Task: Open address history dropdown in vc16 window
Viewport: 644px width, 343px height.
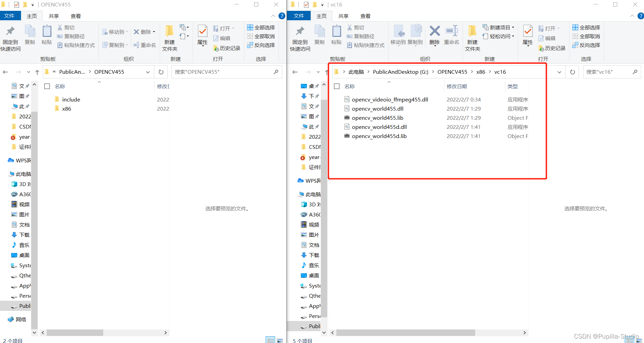Action: pyautogui.click(x=559, y=72)
